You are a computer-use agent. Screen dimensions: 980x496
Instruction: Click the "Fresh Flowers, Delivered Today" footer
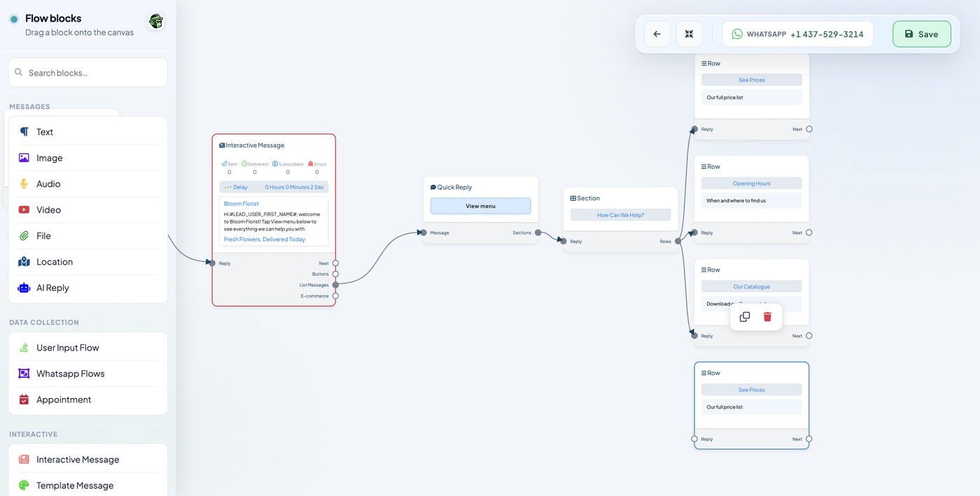(x=265, y=239)
